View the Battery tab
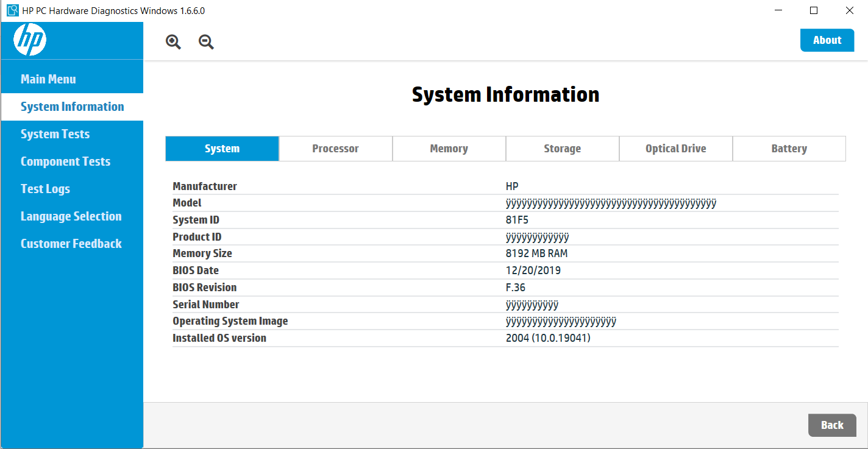Screen dimensions: 868x449 pos(789,149)
